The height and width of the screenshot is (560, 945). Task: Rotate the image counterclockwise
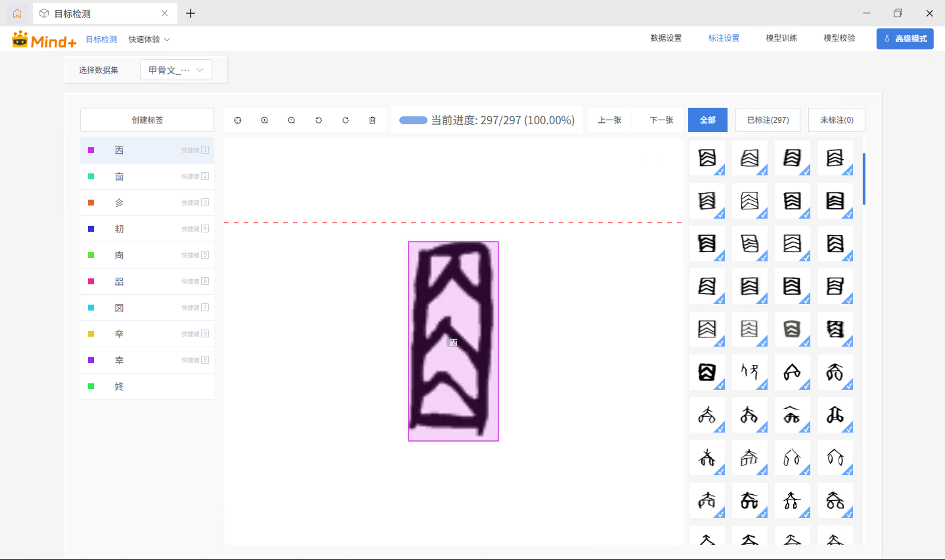(318, 120)
